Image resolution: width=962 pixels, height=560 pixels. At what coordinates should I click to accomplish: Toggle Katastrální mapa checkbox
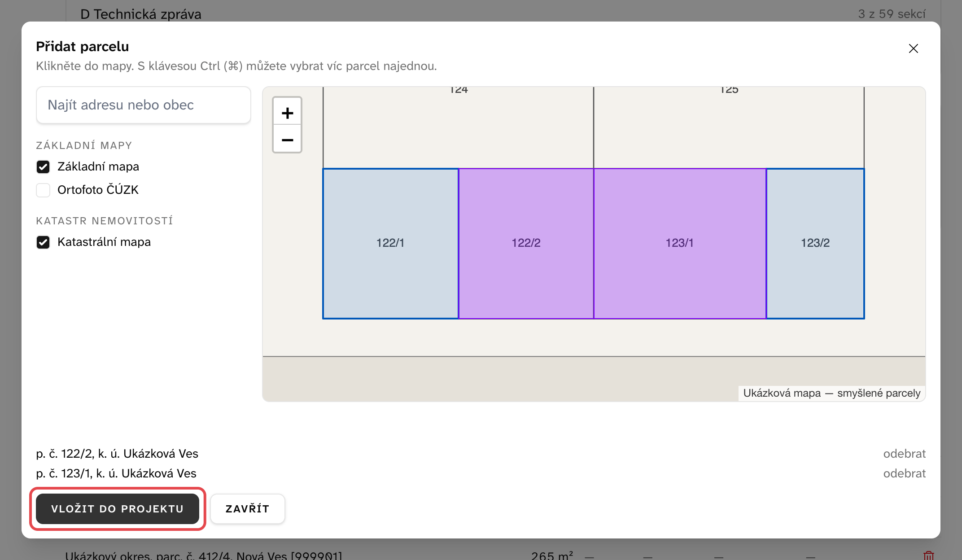43,242
